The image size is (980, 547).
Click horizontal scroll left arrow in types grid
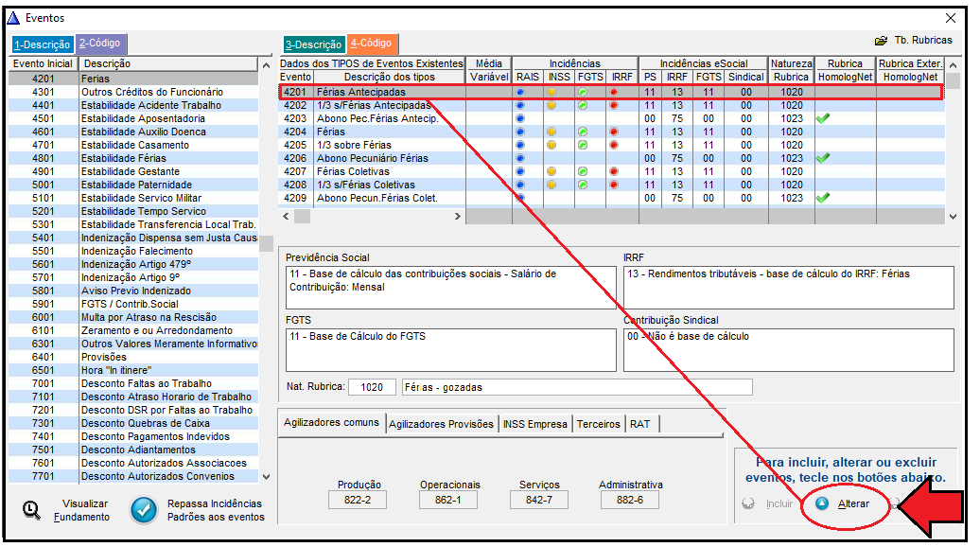pyautogui.click(x=287, y=217)
